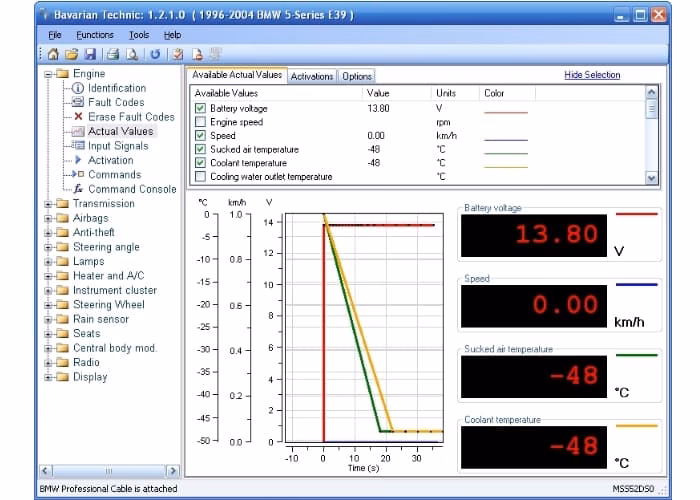Switch to Available Actual Values tab

pos(237,75)
